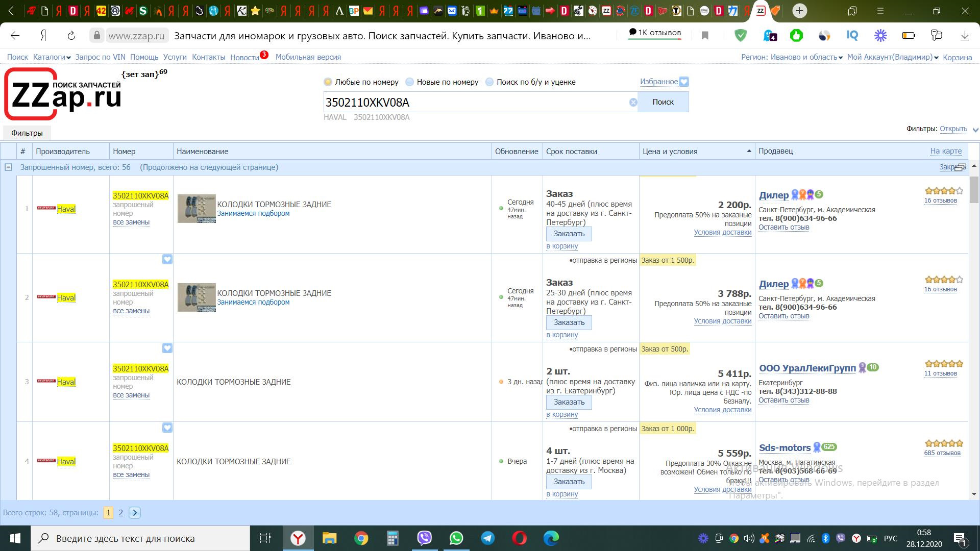Click the part number search input field
980x551 pixels.
pos(476,102)
